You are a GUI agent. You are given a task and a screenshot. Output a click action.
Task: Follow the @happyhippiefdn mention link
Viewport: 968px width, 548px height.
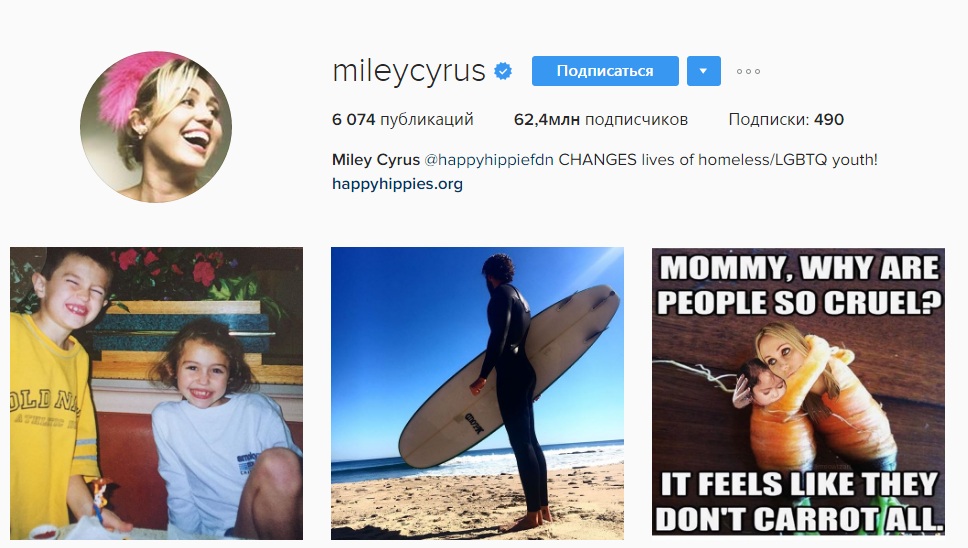point(488,160)
